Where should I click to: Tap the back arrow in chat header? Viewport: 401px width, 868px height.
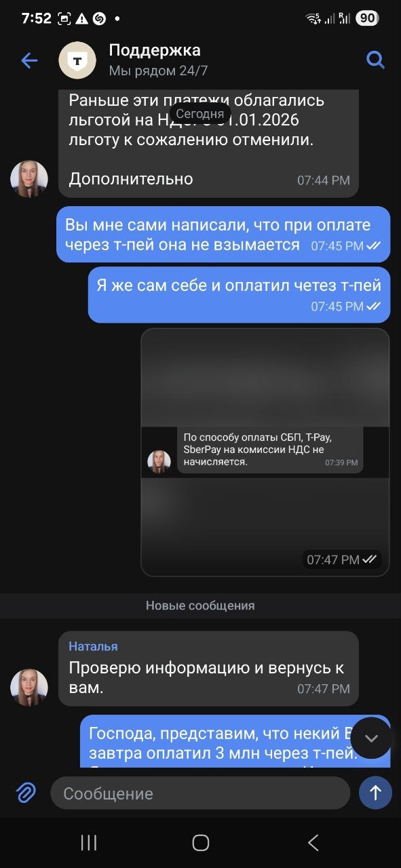point(29,60)
